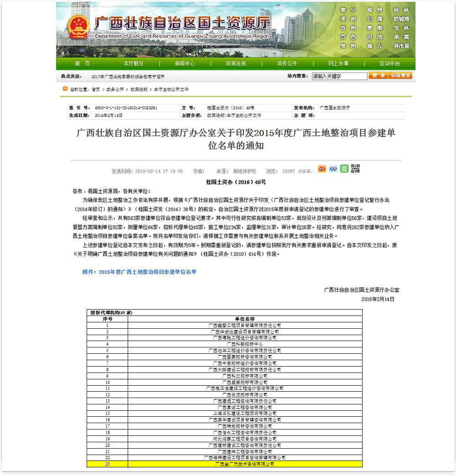Select the index number 4500-0-1-131-20160214-0023291

tap(126, 108)
